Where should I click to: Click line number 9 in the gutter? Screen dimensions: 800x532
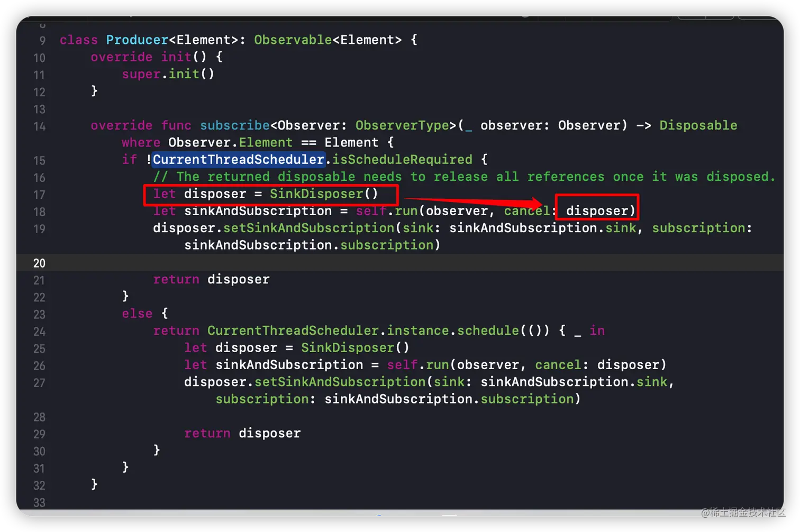coord(42,40)
